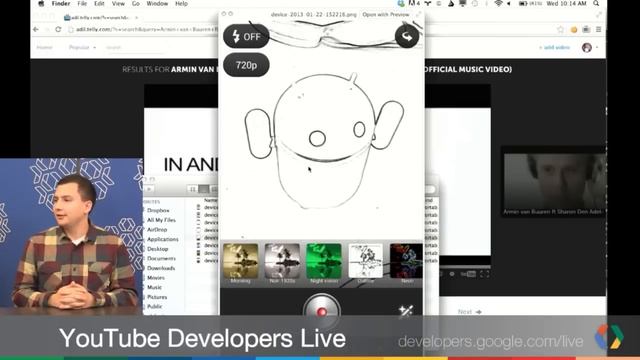Click the Home link on Telly page
Screen dimensions: 640x360
click(44, 47)
